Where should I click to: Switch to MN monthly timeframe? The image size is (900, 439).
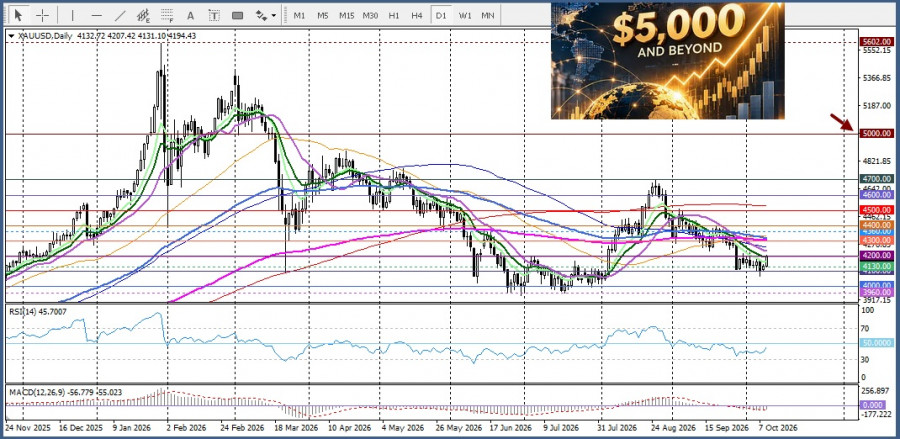pyautogui.click(x=488, y=15)
